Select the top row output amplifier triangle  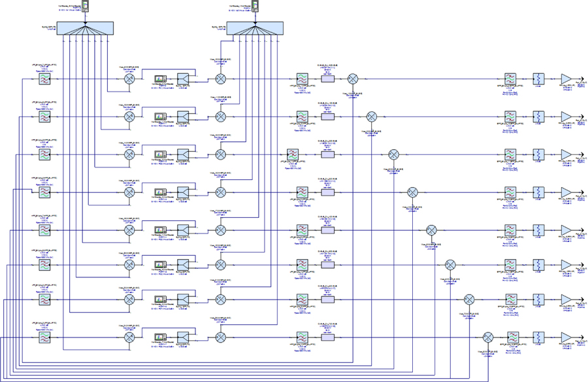pyautogui.click(x=565, y=79)
